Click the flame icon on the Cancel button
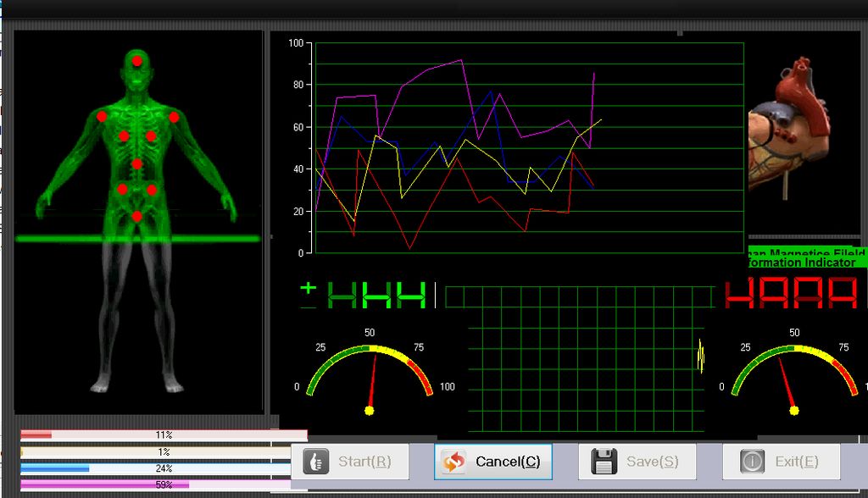868x498 pixels. tap(454, 462)
